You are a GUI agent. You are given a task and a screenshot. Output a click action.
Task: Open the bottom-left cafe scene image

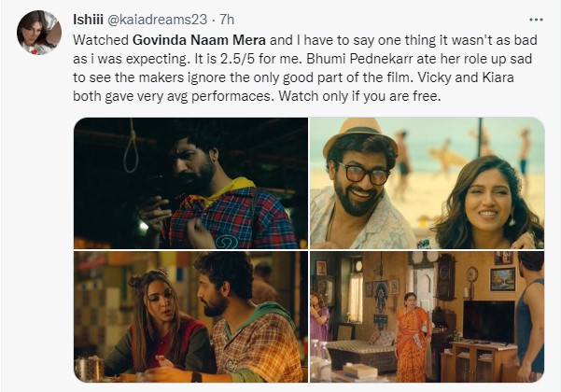point(190,316)
